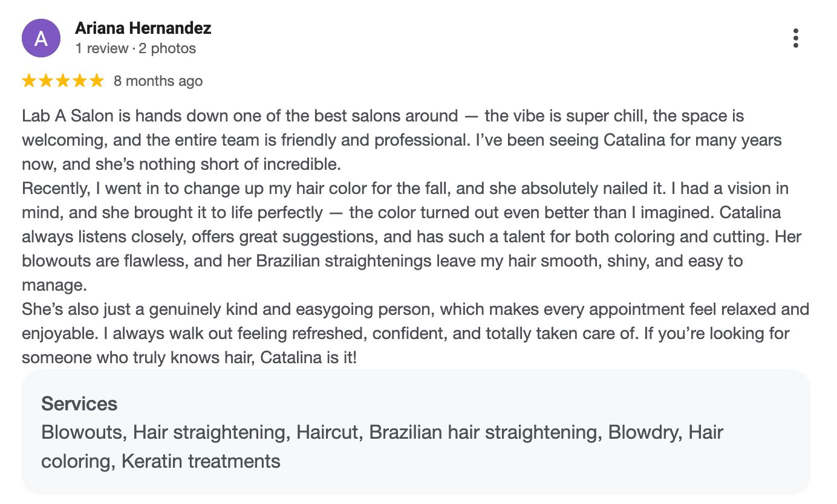
Task: Select the fifth rating star
Action: pos(97,81)
